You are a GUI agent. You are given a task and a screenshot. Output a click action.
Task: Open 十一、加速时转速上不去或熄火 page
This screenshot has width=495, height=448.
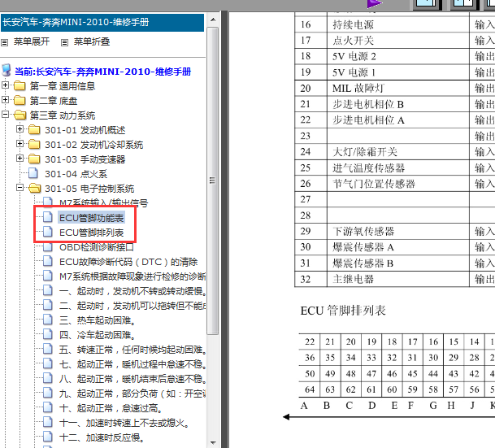(x=124, y=423)
